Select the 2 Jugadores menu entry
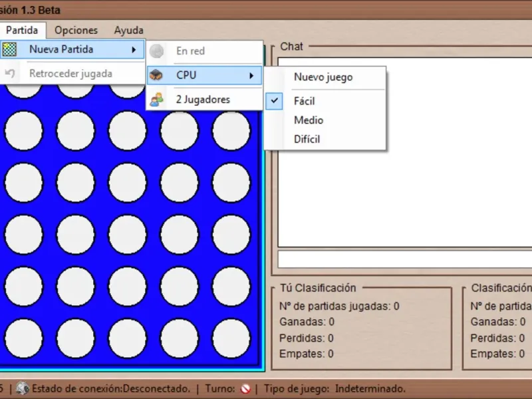 (x=205, y=99)
